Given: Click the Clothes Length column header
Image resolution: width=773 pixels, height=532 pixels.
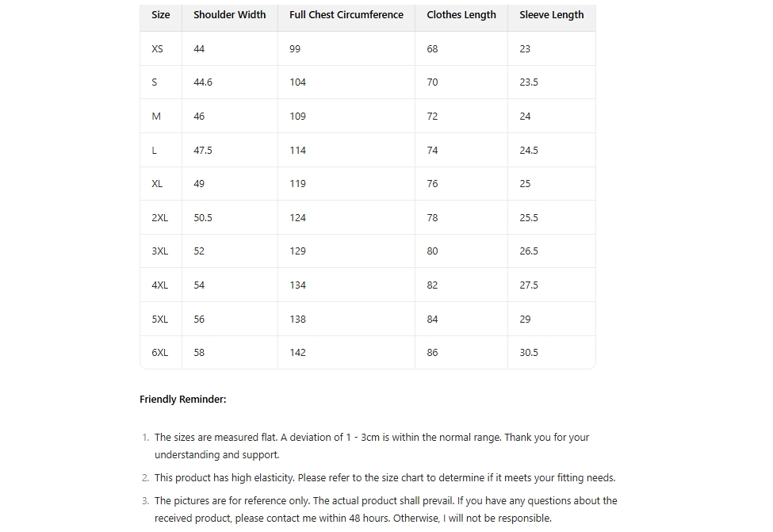Looking at the screenshot, I should pyautogui.click(x=461, y=15).
